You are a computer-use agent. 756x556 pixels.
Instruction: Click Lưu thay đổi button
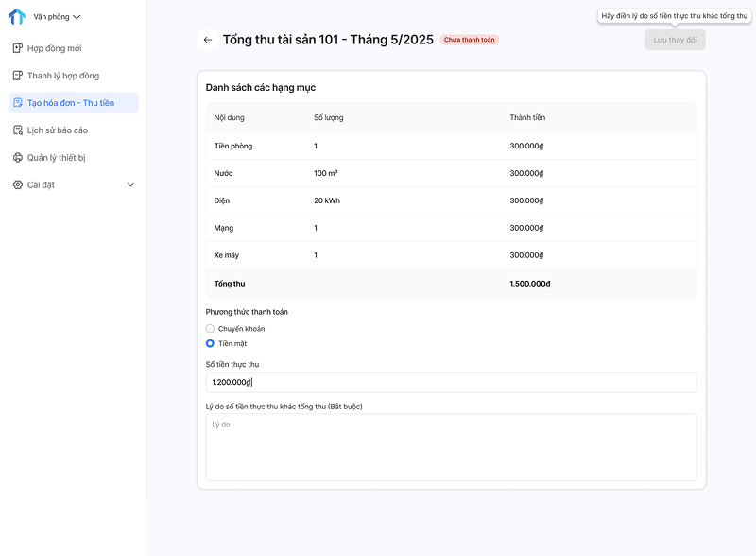(675, 40)
